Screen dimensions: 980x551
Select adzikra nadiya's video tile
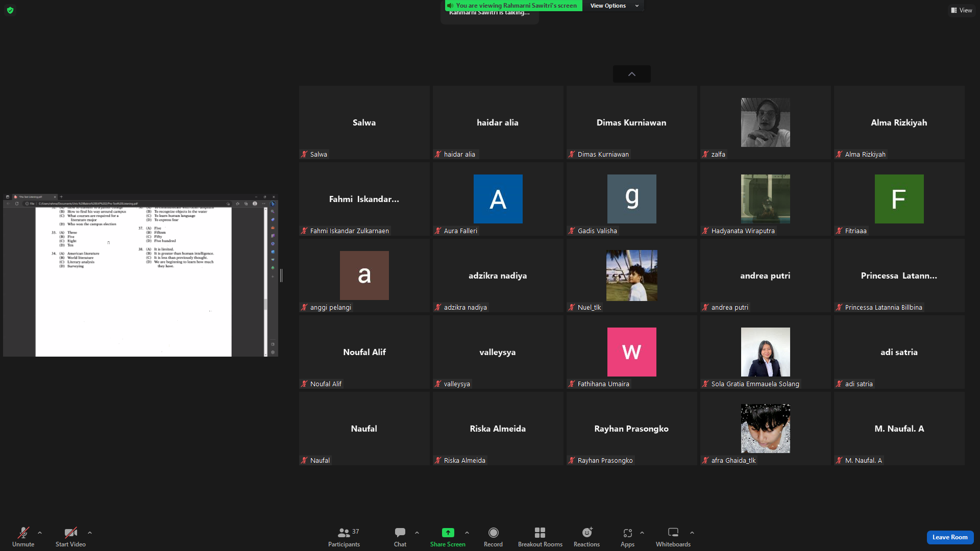point(498,275)
